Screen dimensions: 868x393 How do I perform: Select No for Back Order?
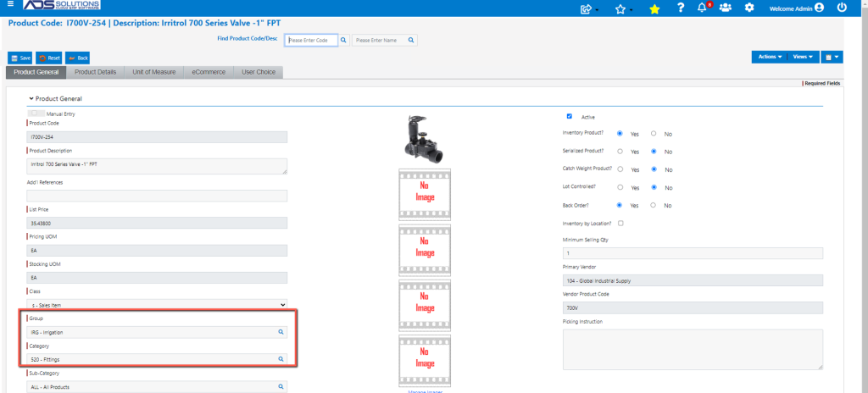(654, 205)
